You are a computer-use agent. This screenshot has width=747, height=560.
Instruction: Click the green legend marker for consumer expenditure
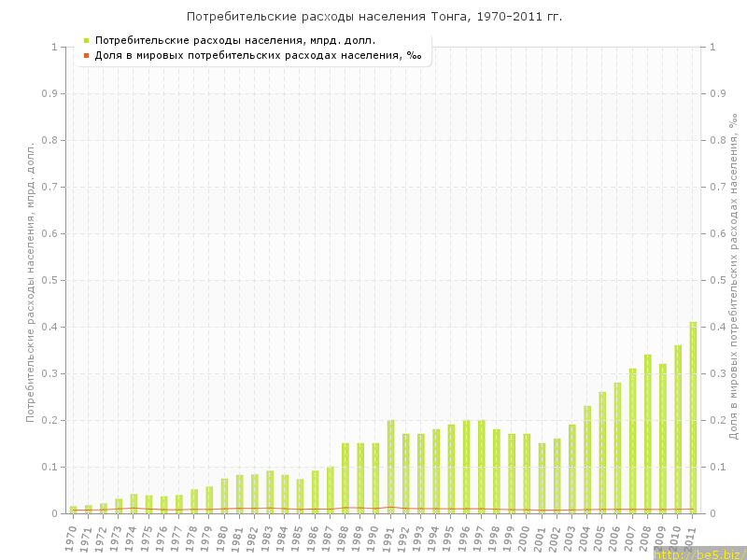[x=86, y=40]
